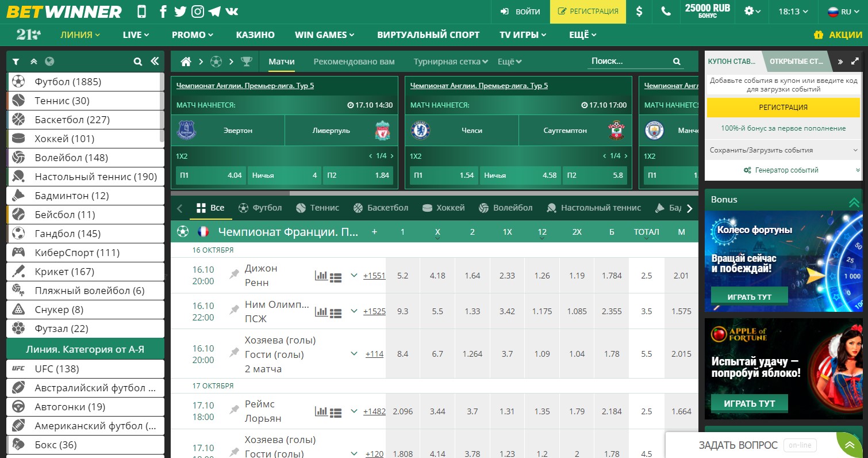Switch to ОТКРЫТЫЕ СТ... coupon tab
The image size is (868, 458).
point(796,61)
